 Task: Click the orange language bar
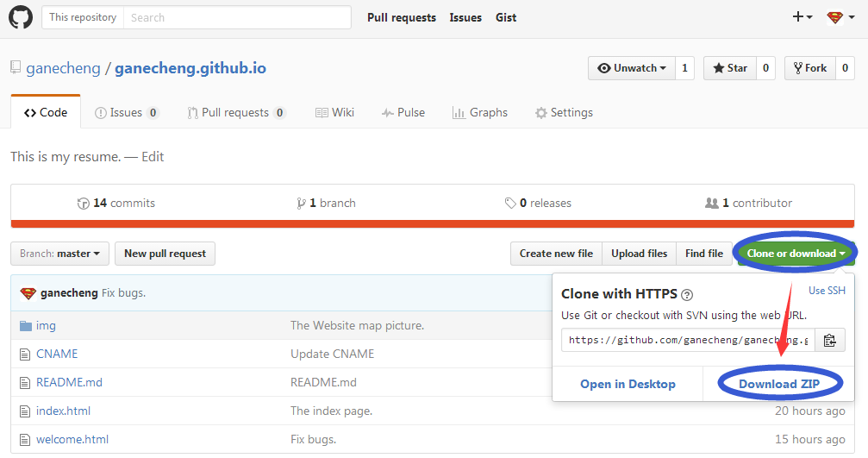(433, 223)
